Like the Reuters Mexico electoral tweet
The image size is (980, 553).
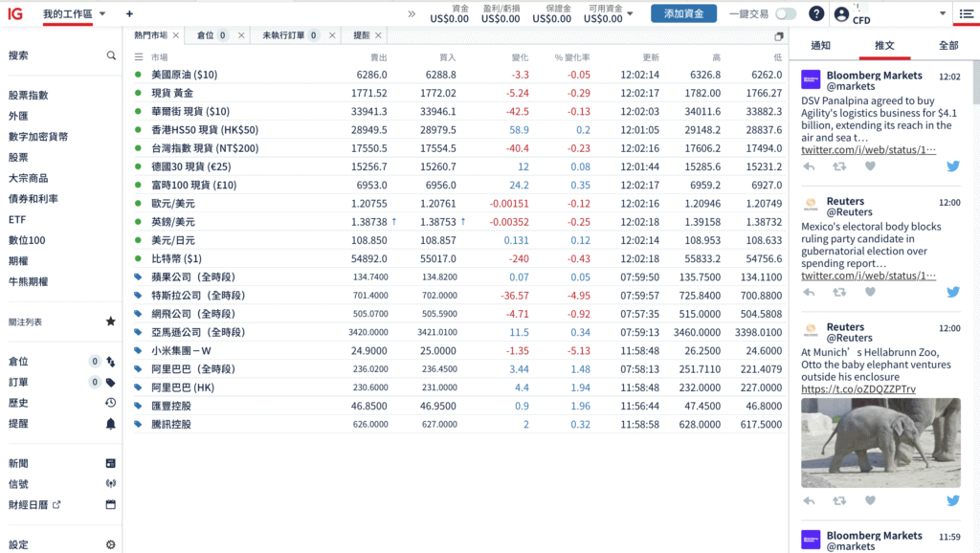[x=870, y=292]
